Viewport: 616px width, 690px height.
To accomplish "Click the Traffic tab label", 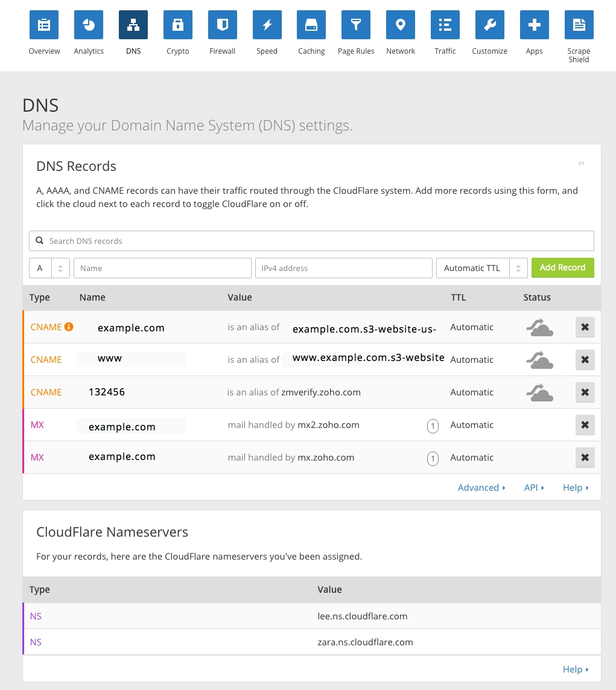I will pos(445,51).
